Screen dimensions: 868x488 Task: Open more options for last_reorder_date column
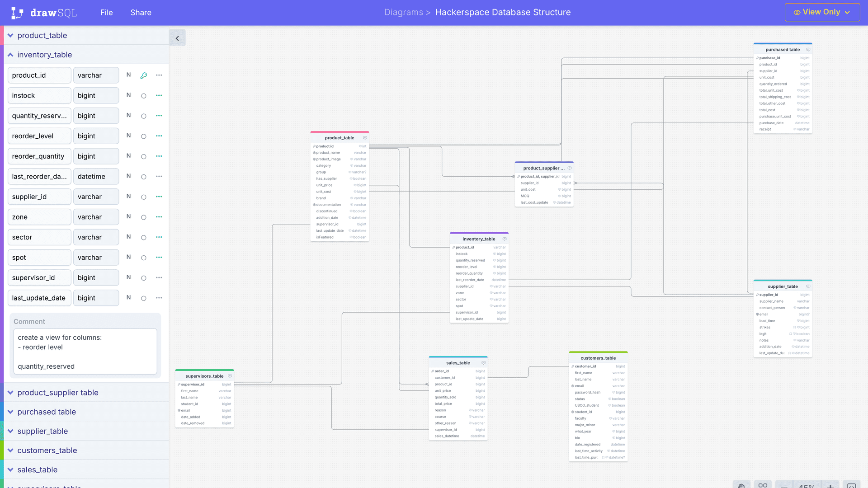click(x=159, y=177)
